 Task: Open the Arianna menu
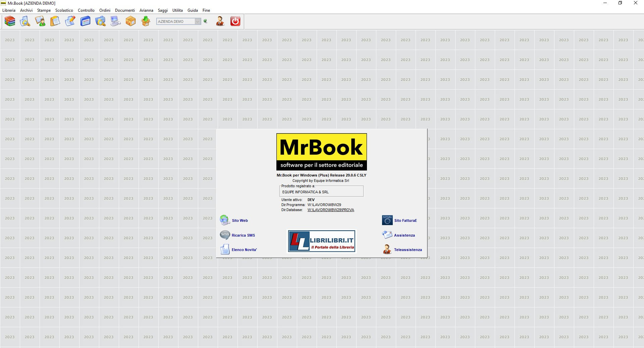click(146, 10)
